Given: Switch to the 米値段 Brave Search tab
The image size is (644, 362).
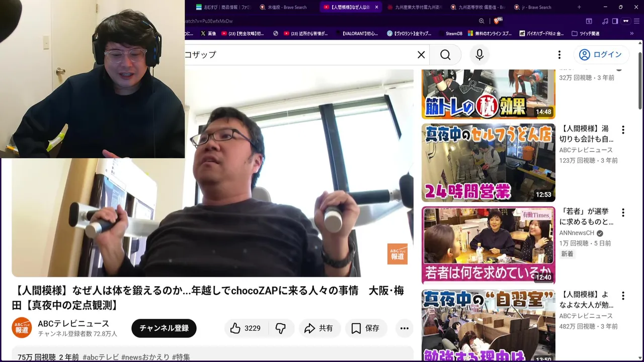Looking at the screenshot, I should pos(287,7).
